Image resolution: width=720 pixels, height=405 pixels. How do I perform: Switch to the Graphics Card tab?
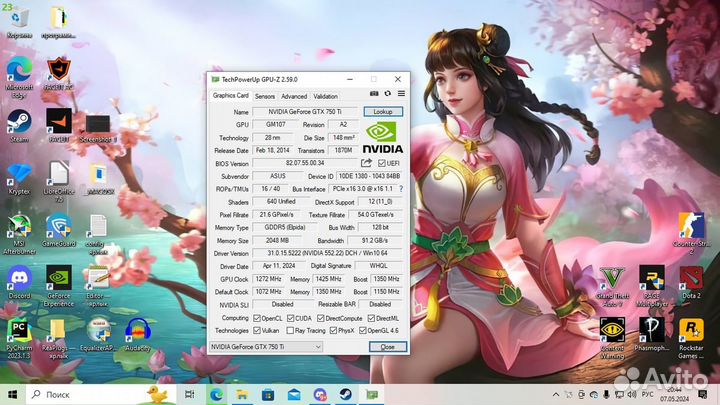(x=231, y=96)
